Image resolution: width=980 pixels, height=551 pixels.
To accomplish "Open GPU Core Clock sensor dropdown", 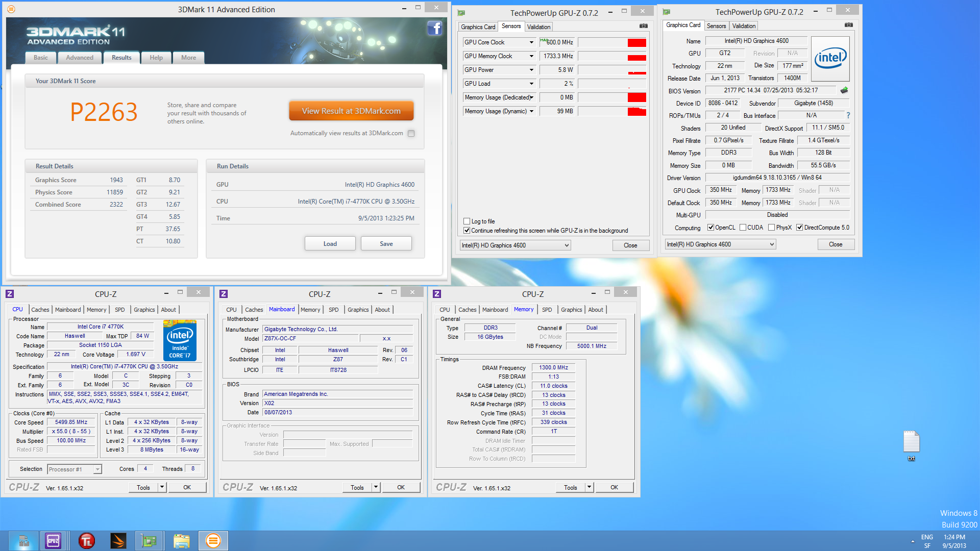I will [531, 42].
